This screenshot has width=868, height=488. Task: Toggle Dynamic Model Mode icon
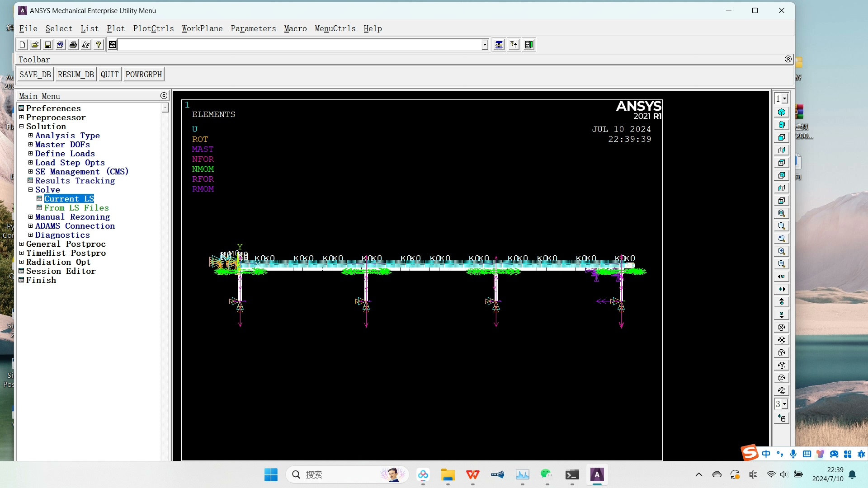coord(782,418)
